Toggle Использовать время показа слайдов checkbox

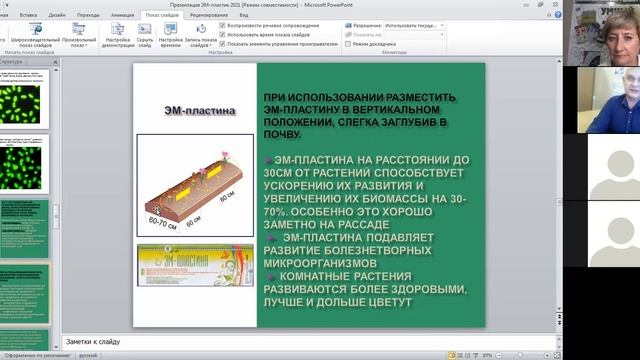pyautogui.click(x=222, y=35)
